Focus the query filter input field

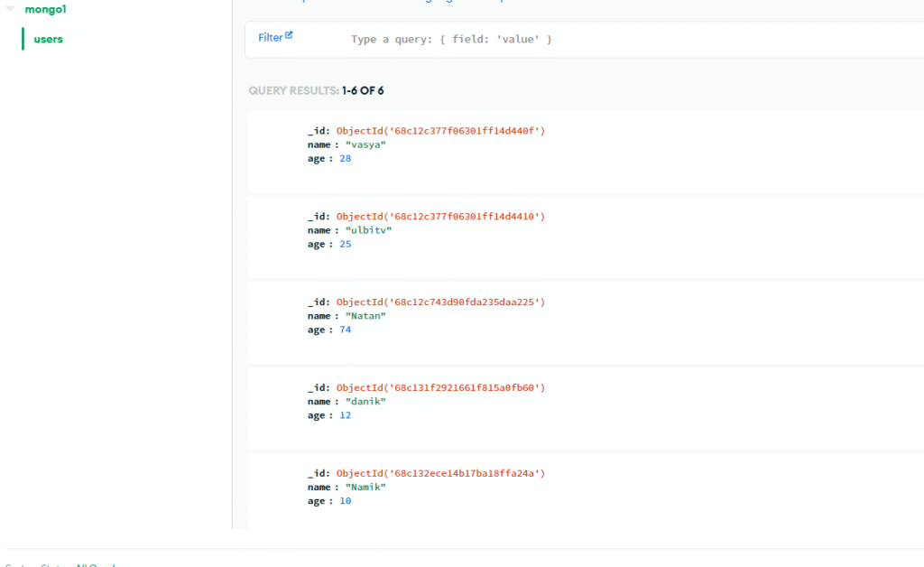pos(541,40)
